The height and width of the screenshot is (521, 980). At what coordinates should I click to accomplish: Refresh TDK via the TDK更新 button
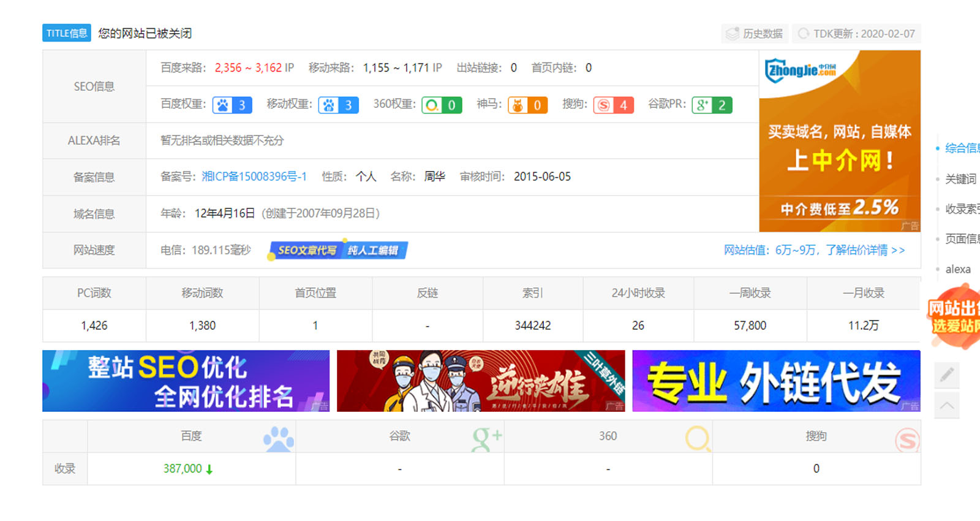click(856, 34)
